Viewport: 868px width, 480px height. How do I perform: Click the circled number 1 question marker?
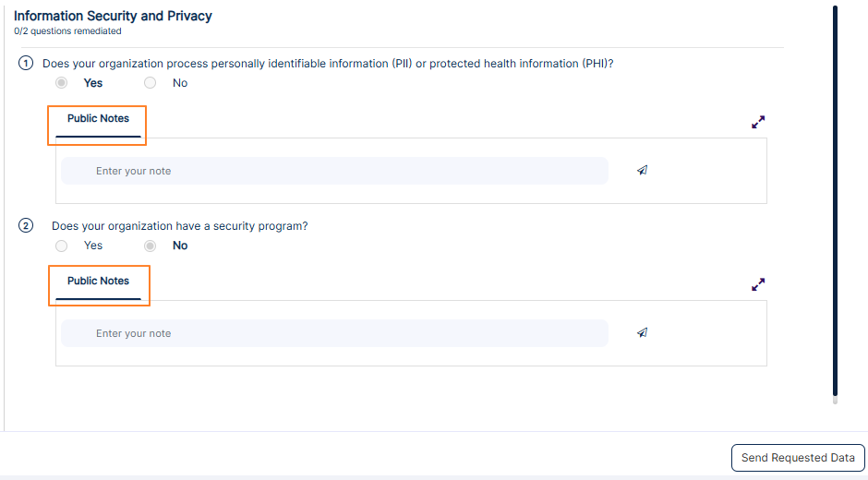pyautogui.click(x=26, y=64)
